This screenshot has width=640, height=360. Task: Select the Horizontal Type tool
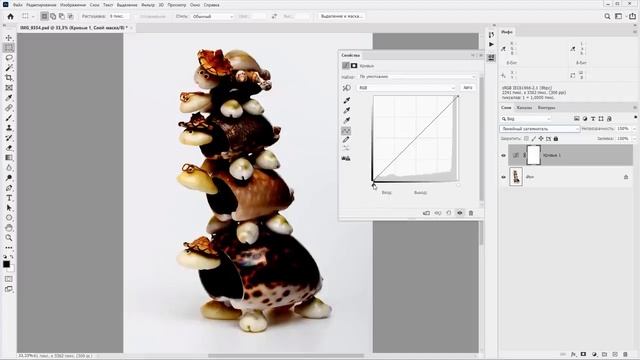coord(9,198)
